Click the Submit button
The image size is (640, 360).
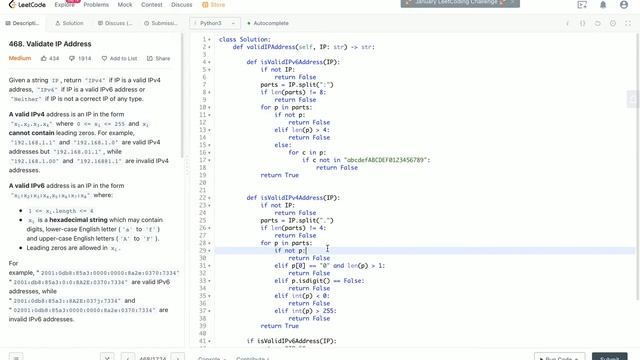coord(609,357)
